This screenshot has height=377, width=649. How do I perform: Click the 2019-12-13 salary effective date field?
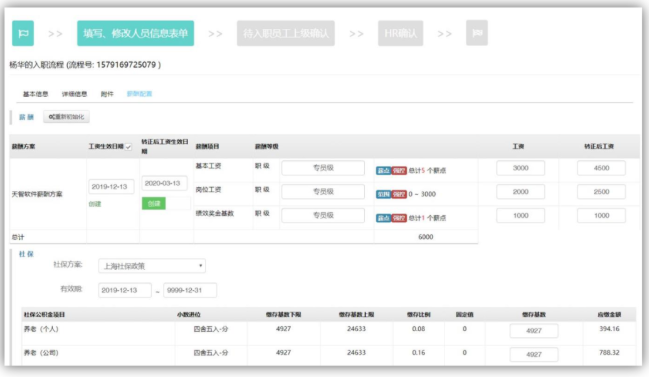tap(111, 187)
